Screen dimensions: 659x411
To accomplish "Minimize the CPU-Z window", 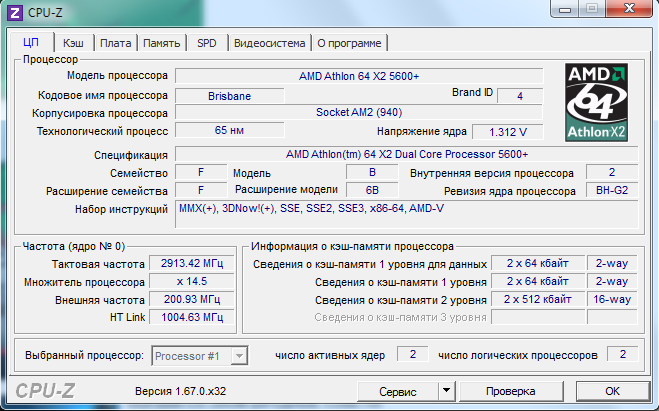I will coord(564,8).
